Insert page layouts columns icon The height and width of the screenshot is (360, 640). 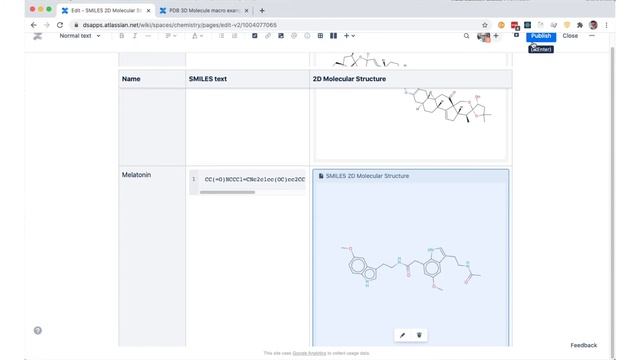point(333,36)
